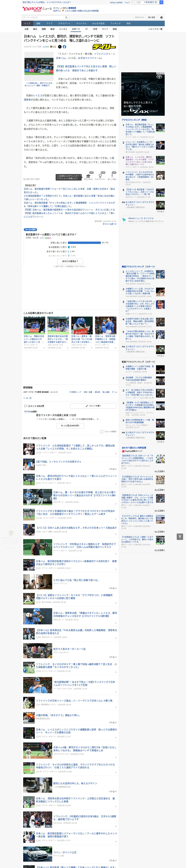Click the Yahoo! JAPAN News logo
Image resolution: width=186 pixels, height=868 pixels.
[x=37, y=9]
